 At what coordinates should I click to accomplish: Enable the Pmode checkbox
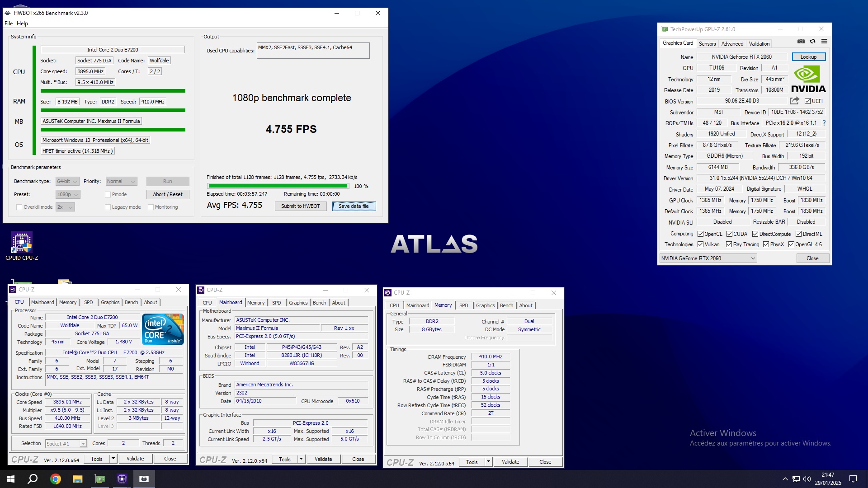coord(108,194)
